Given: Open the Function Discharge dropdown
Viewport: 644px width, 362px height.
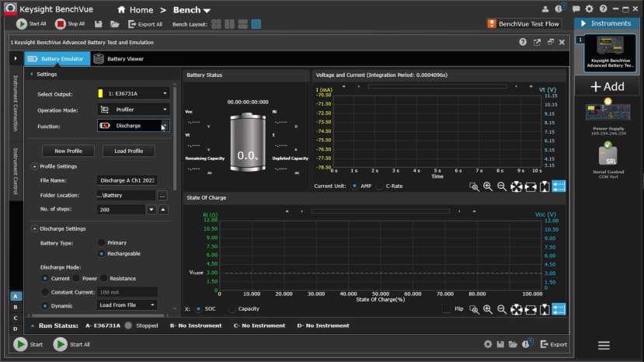Looking at the screenshot, I should (x=133, y=126).
